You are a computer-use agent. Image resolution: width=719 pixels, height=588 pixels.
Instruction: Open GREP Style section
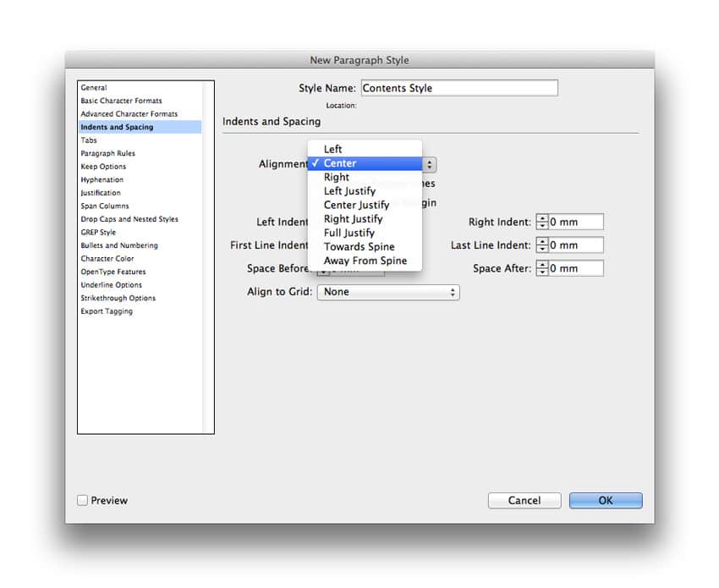pyautogui.click(x=98, y=233)
